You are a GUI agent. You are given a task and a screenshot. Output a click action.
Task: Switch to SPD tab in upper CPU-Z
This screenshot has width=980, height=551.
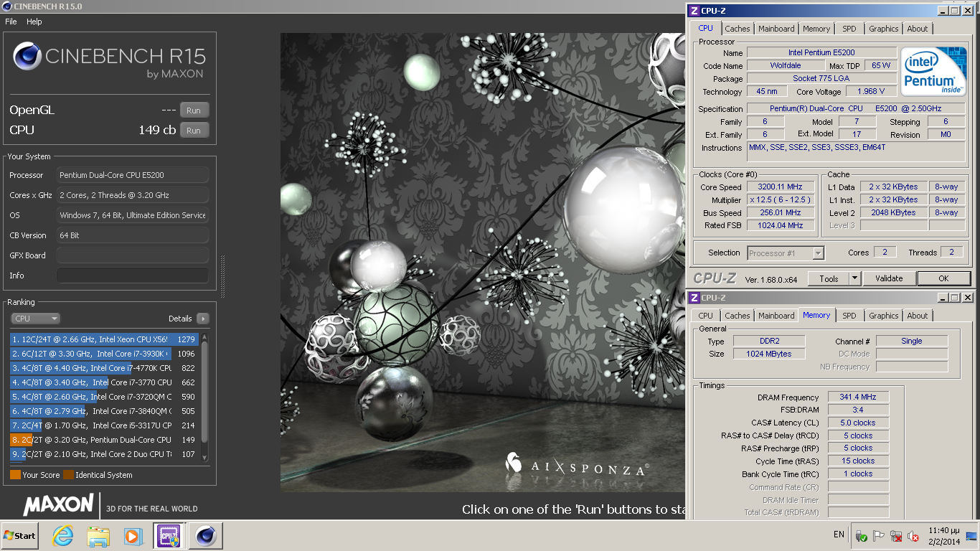[849, 29]
